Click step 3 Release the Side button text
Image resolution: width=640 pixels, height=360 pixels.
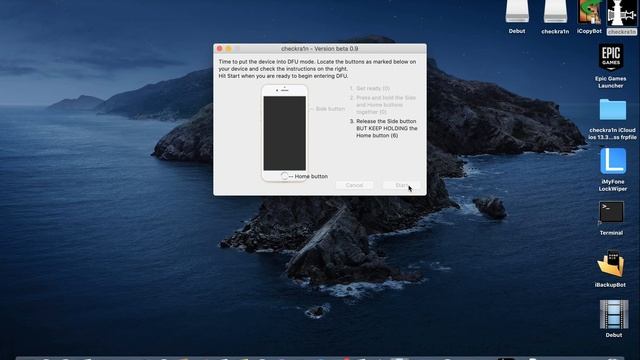click(x=384, y=128)
